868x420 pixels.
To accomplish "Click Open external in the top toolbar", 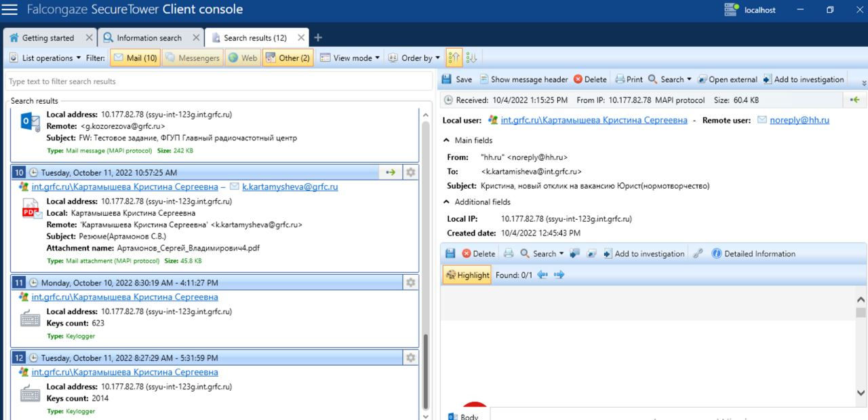I will tap(727, 79).
